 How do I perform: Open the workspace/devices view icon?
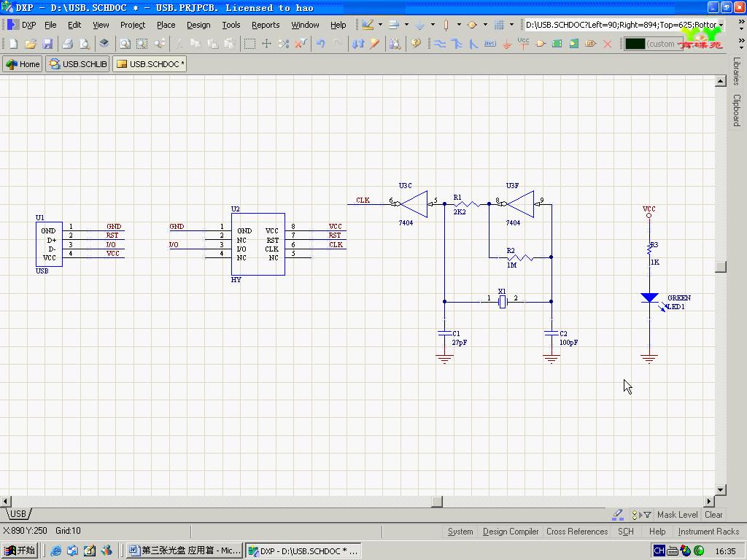104,44
